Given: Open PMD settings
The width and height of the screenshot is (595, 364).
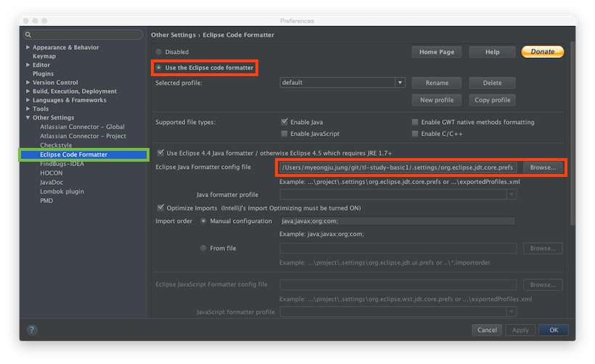Looking at the screenshot, I should click(x=46, y=201).
